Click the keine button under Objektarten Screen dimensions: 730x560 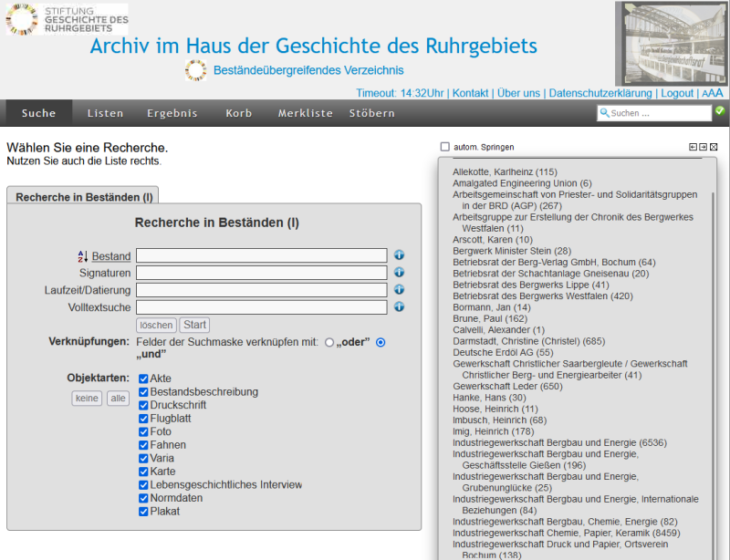(x=87, y=399)
